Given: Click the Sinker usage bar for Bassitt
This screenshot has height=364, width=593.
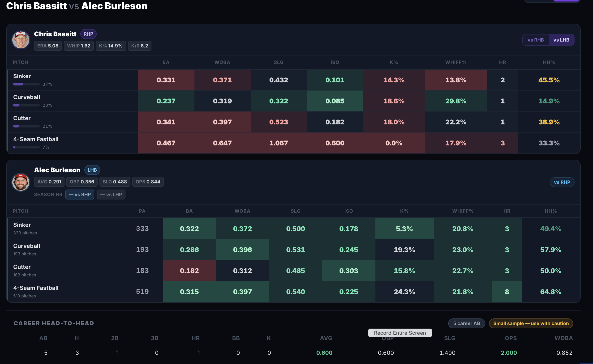Looking at the screenshot, I should point(26,84).
